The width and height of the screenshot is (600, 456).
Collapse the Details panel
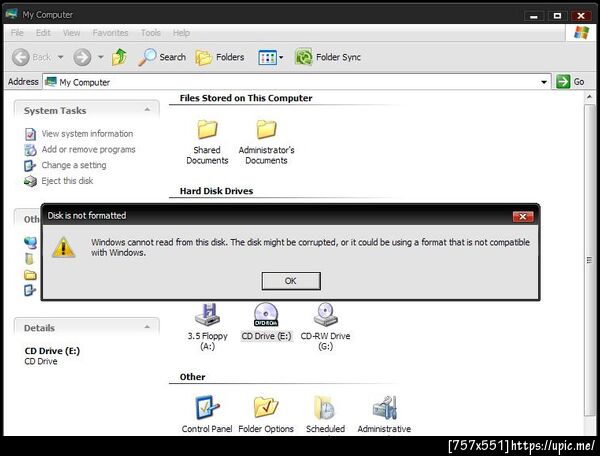(x=147, y=327)
